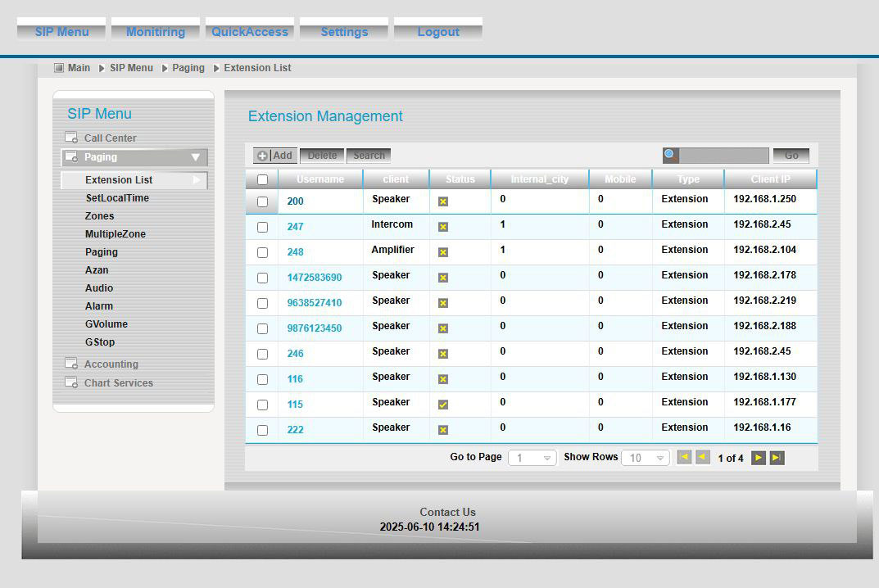
Task: Click the Add extension plus icon
Action: pyautogui.click(x=263, y=156)
